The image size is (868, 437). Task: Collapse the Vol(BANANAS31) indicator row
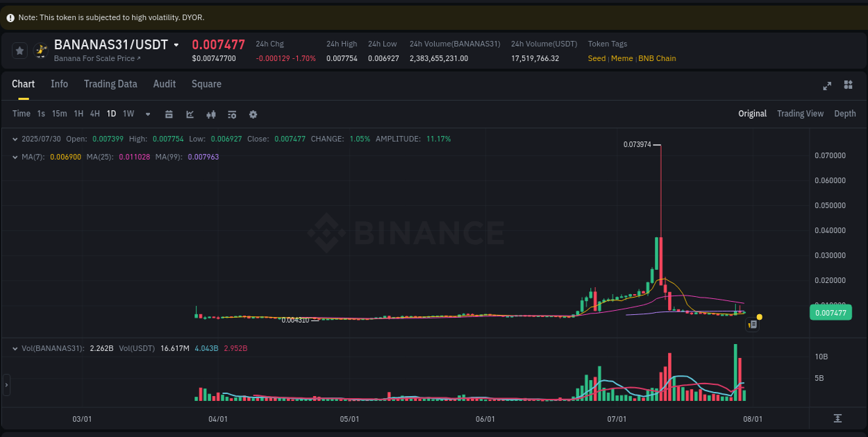pyautogui.click(x=15, y=348)
